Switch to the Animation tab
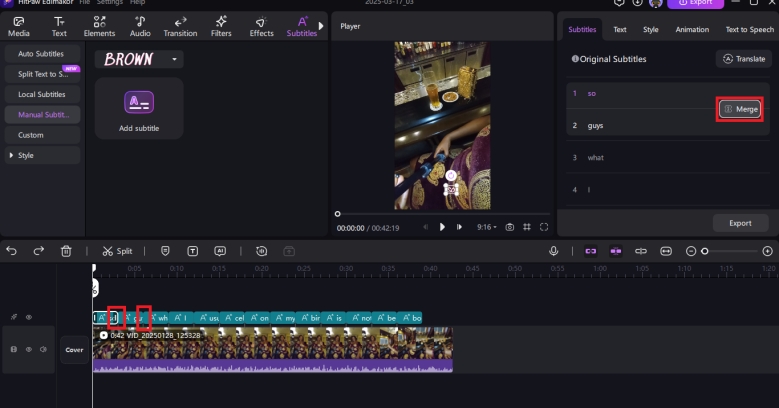The width and height of the screenshot is (779, 408). pyautogui.click(x=692, y=30)
